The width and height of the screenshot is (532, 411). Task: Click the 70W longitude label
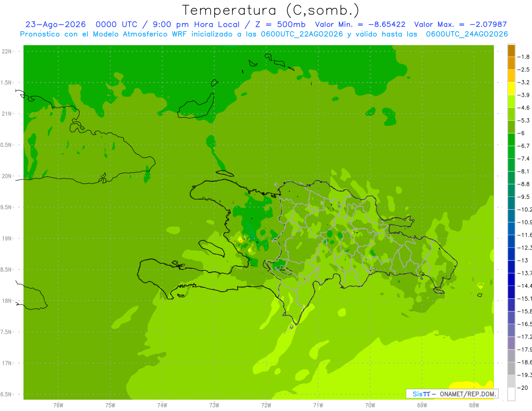(370, 405)
